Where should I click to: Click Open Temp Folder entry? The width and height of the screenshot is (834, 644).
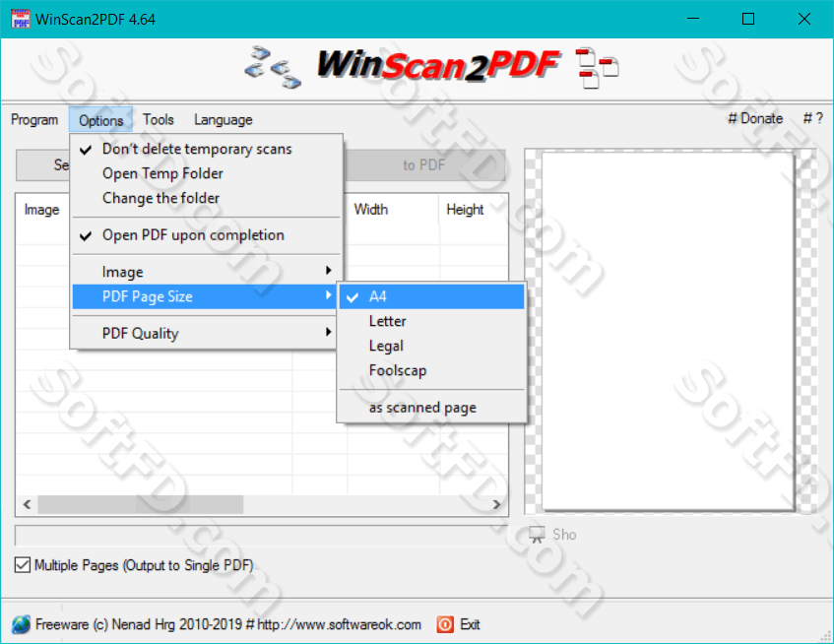[x=206, y=173]
